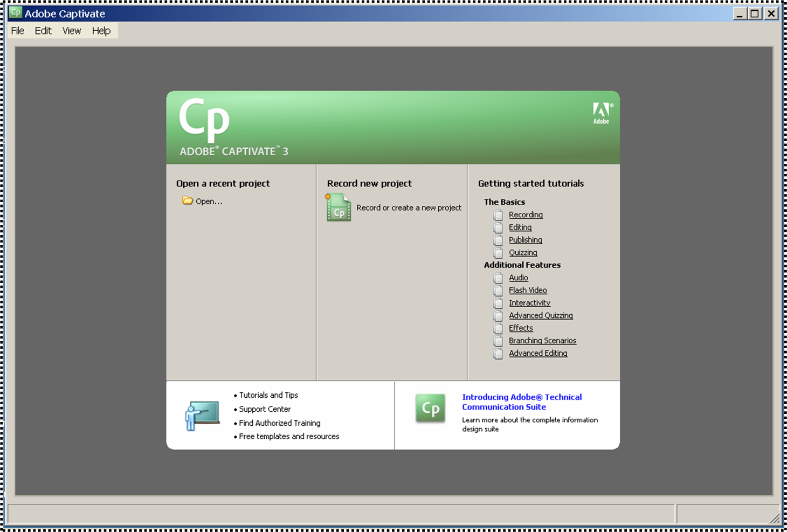Viewport: 787px width, 532px height.
Task: Click the document icon beside Effects
Action: (x=498, y=328)
